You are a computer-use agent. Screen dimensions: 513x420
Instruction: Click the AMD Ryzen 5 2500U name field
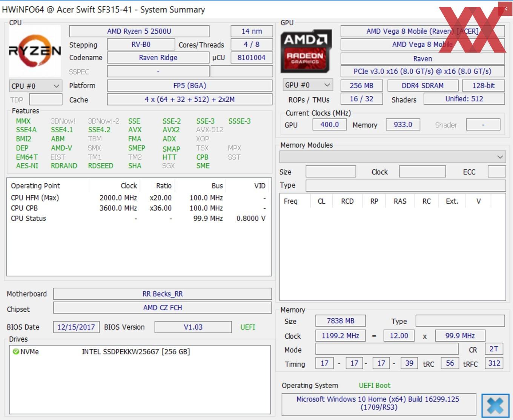click(x=139, y=31)
